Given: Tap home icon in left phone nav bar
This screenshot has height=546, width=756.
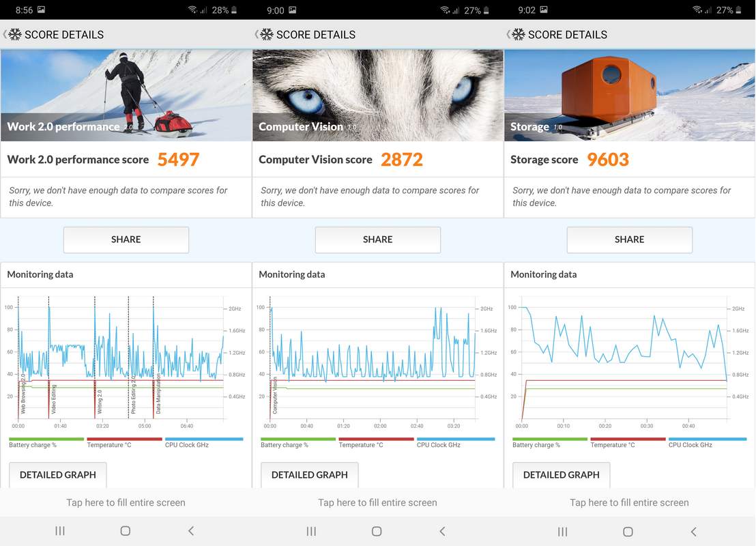Looking at the screenshot, I should point(126,531).
